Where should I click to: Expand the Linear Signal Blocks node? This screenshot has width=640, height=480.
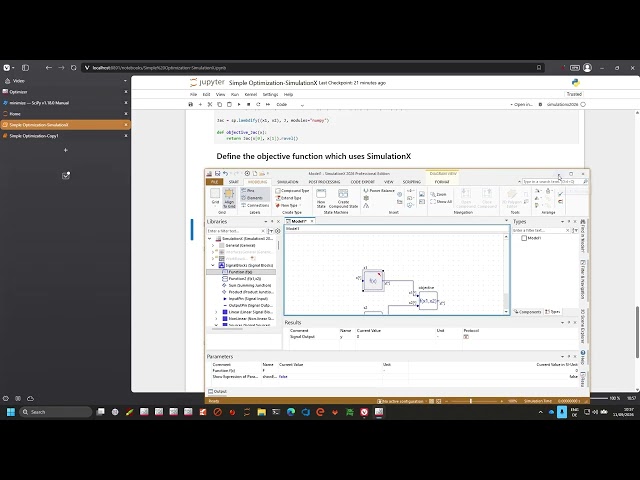tap(216, 312)
